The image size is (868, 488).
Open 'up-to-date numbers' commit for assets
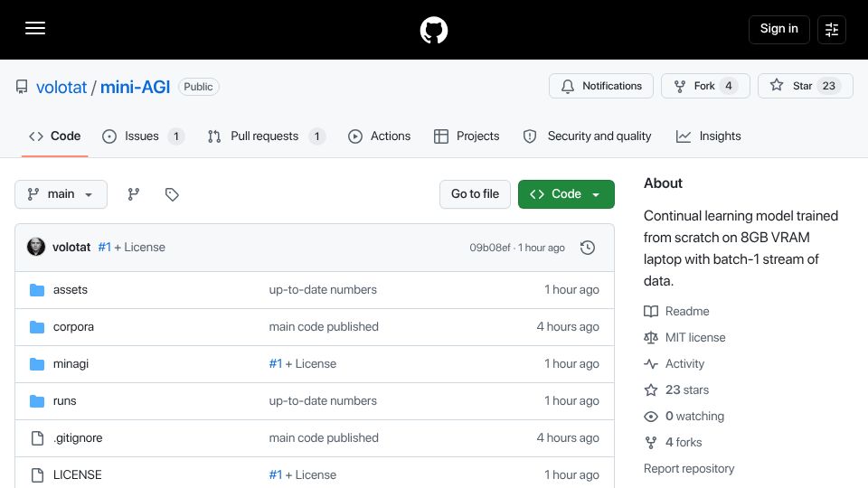click(323, 290)
